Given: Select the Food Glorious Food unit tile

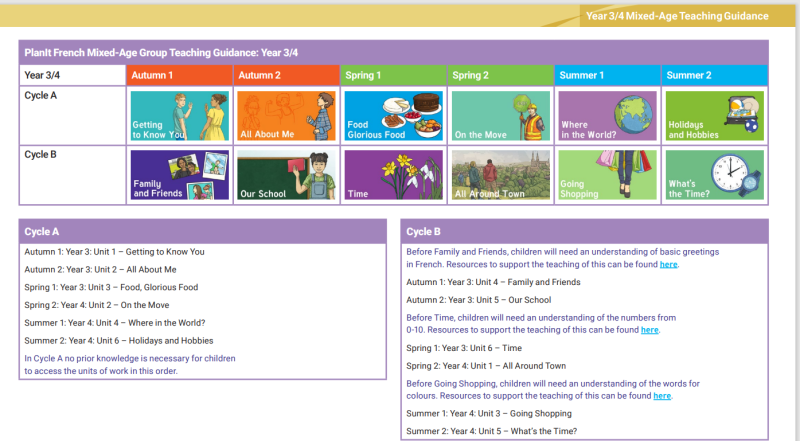Looking at the screenshot, I should point(393,116).
